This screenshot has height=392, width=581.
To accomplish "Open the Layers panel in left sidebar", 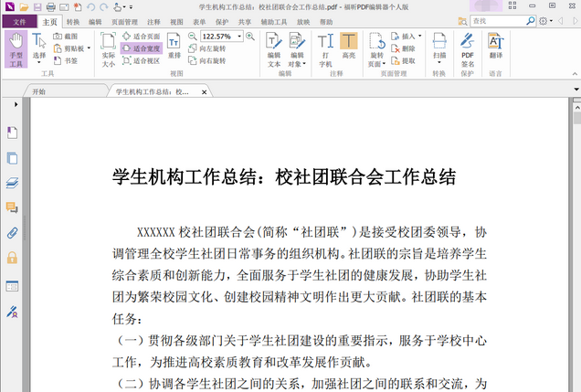I will click(12, 183).
